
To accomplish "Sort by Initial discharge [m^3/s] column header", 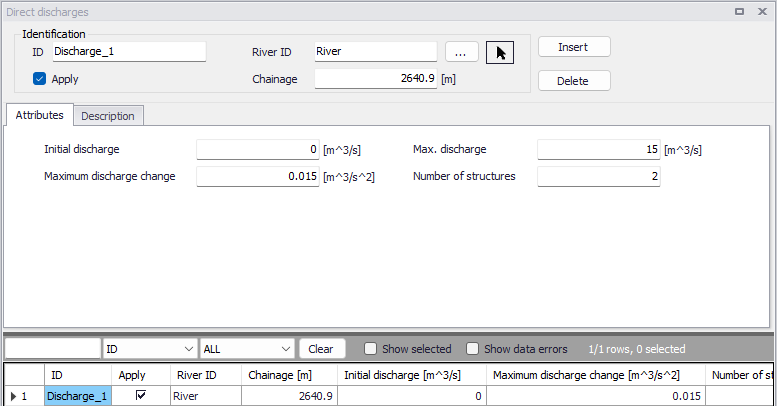I will pos(412,375).
